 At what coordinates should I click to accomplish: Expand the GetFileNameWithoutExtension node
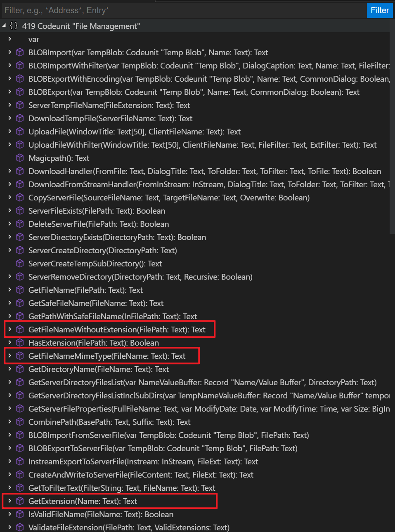(x=9, y=329)
